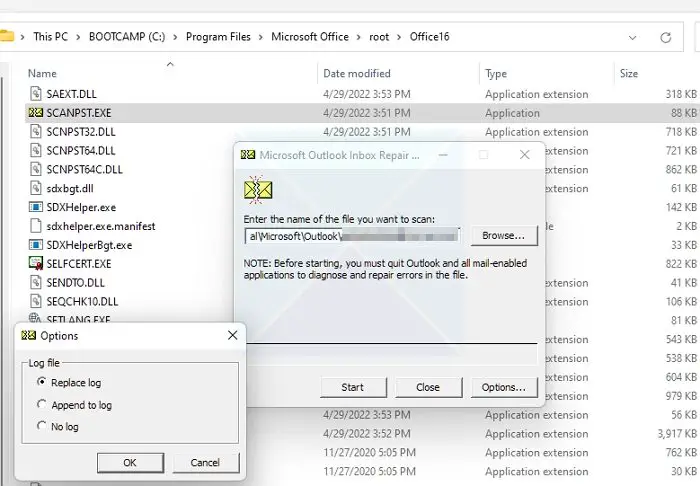Select the SCNPST32.DLL file icon
The image size is (700, 486).
tap(36, 132)
